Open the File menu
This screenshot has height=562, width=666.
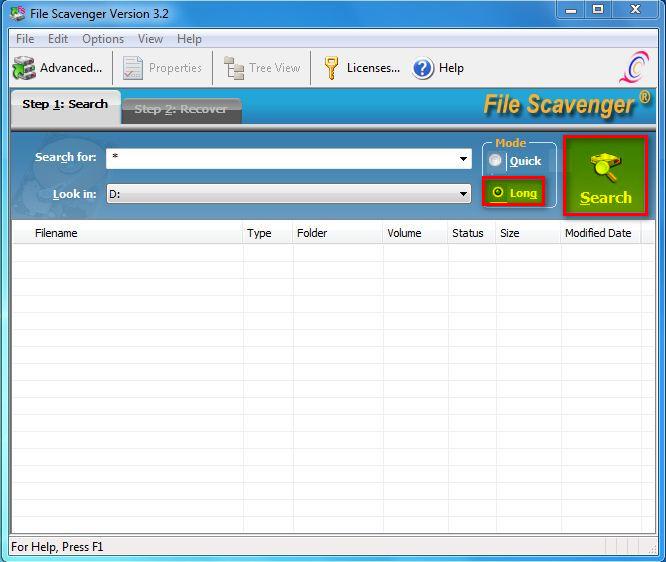point(25,39)
